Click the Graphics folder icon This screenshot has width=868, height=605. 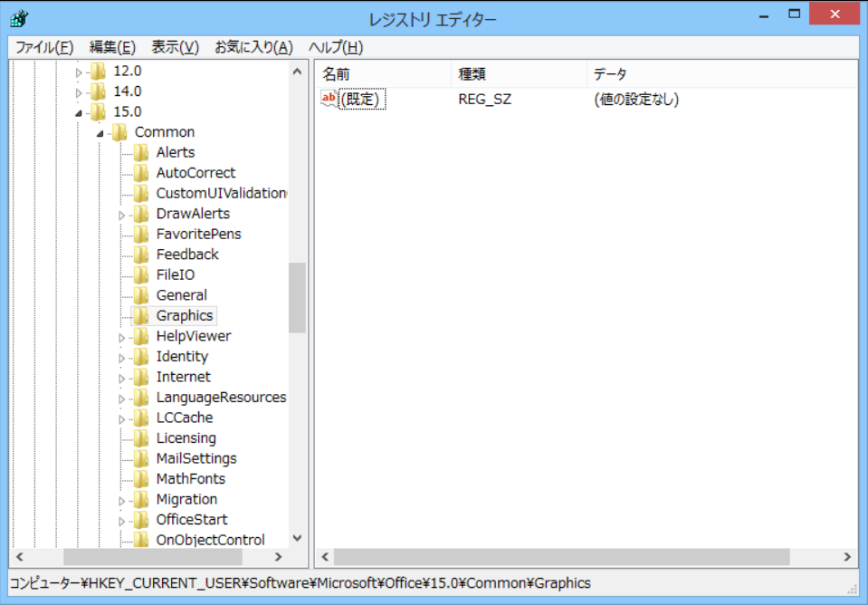coord(141,315)
